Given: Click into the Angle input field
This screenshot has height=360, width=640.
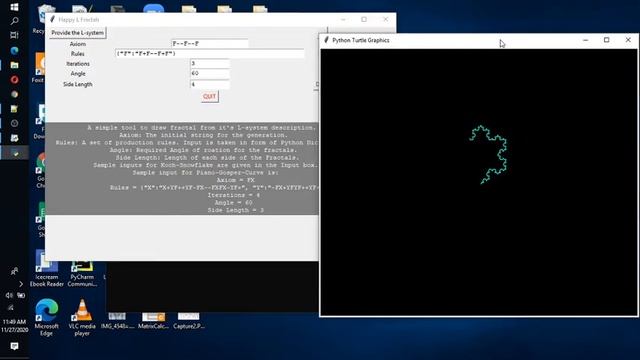Looking at the screenshot, I should click(x=209, y=74).
